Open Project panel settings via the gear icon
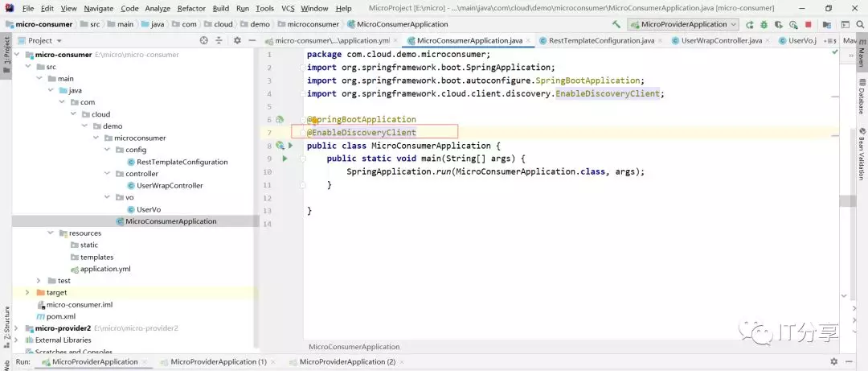868x371 pixels. pyautogui.click(x=237, y=40)
